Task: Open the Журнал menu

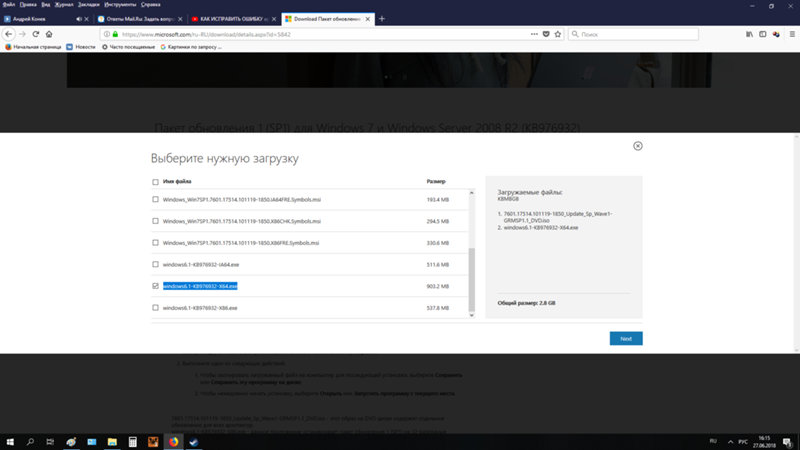Action: click(x=64, y=5)
